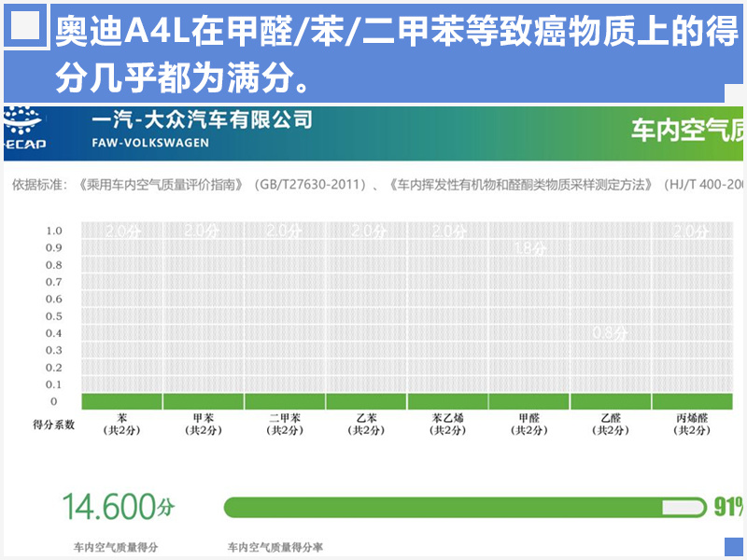The width and height of the screenshot is (747, 560).
Task: Click the C-ECAP logo icon
Action: coord(24,129)
